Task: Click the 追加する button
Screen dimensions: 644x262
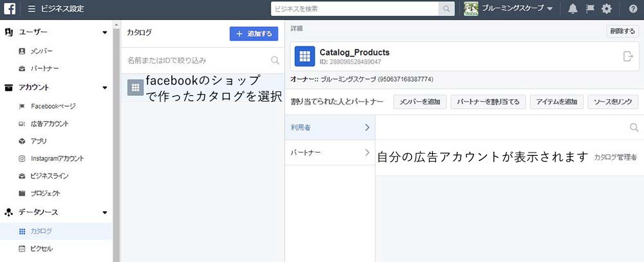Action: [x=254, y=33]
